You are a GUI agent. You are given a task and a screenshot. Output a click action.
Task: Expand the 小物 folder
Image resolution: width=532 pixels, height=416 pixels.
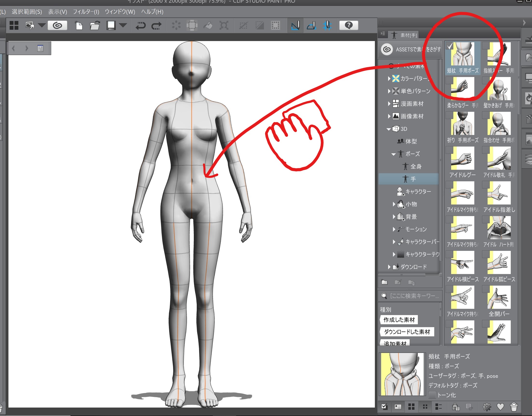pyautogui.click(x=394, y=204)
